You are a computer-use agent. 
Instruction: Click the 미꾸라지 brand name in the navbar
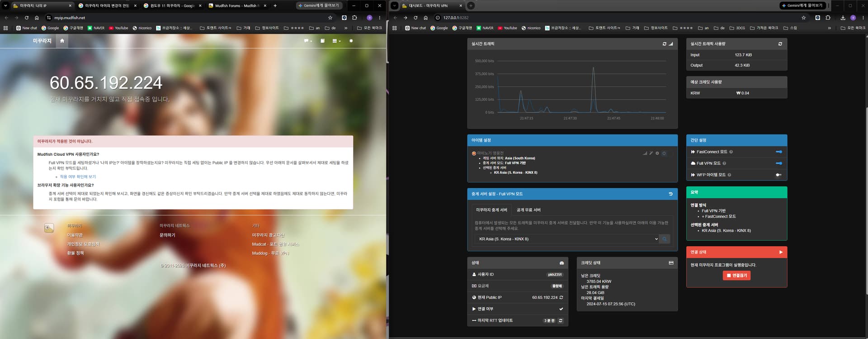[x=42, y=41]
